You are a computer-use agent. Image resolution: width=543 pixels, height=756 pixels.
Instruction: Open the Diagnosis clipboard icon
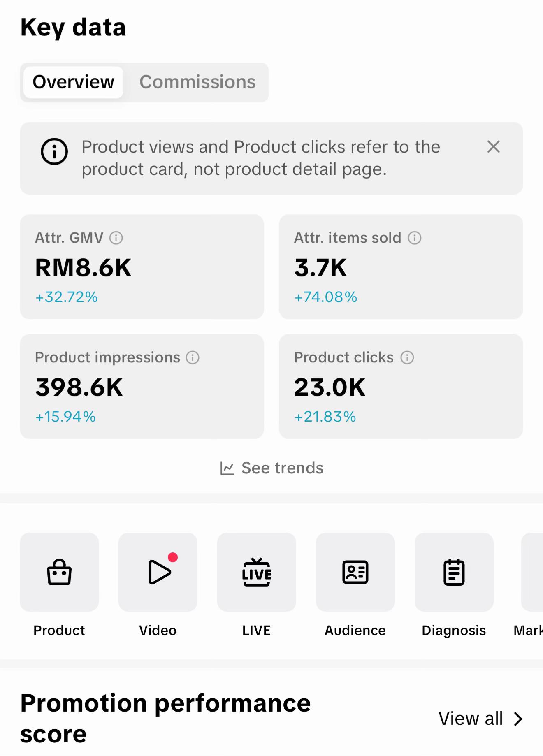click(x=454, y=572)
